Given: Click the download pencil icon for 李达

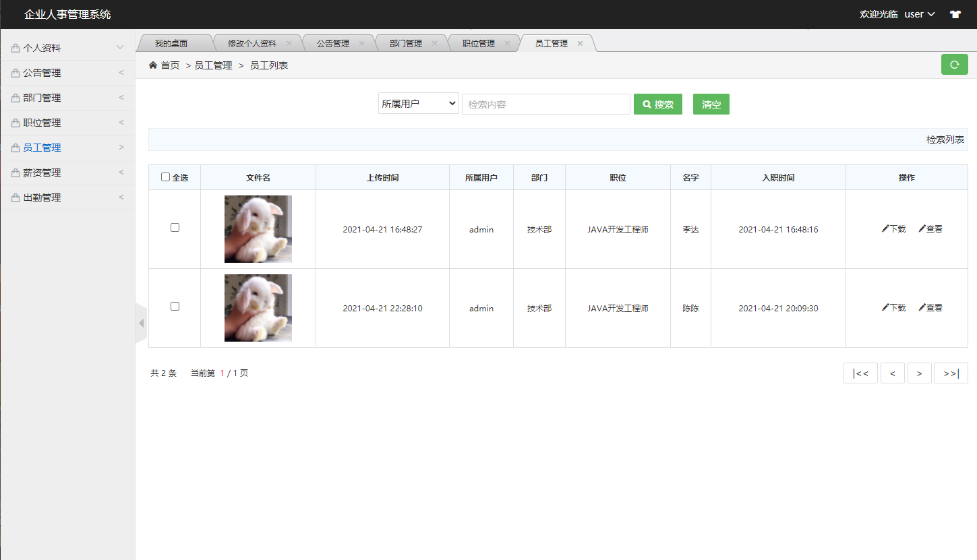Looking at the screenshot, I should tap(885, 229).
